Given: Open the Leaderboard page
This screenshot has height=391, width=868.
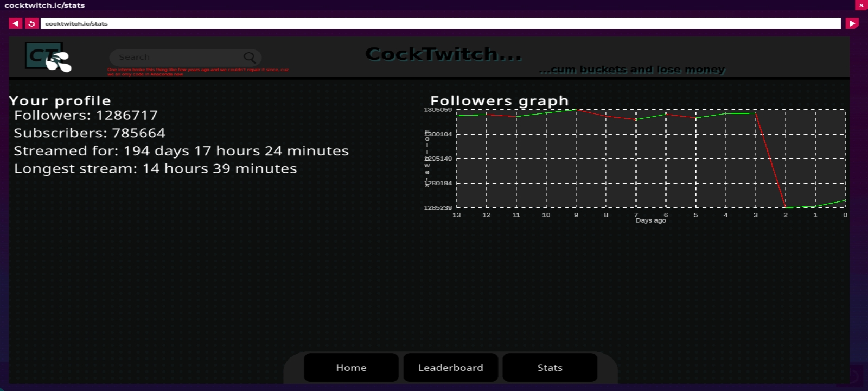Looking at the screenshot, I should pos(450,368).
